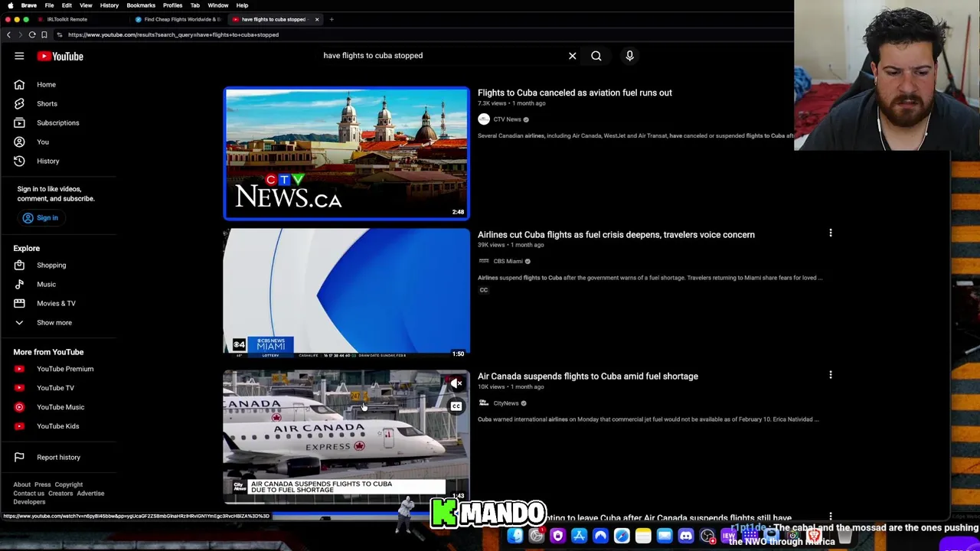Click the Sign in button
The image size is (980, 551).
40,217
